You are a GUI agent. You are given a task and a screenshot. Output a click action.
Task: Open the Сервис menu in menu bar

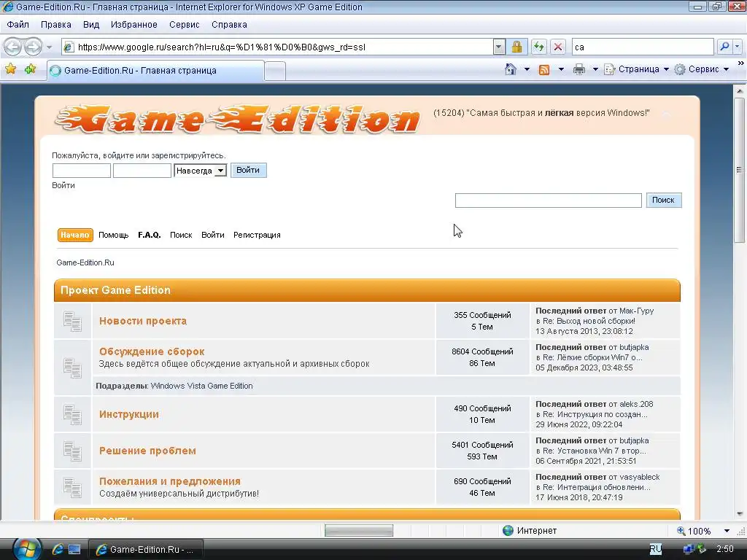(x=185, y=25)
